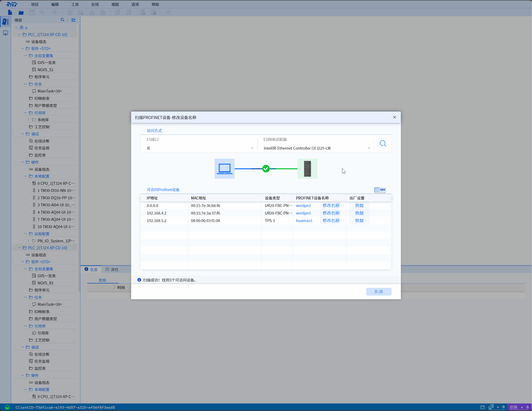532x411 pixels.
Task: Toggle the LED OFF switch
Action: coord(380,190)
